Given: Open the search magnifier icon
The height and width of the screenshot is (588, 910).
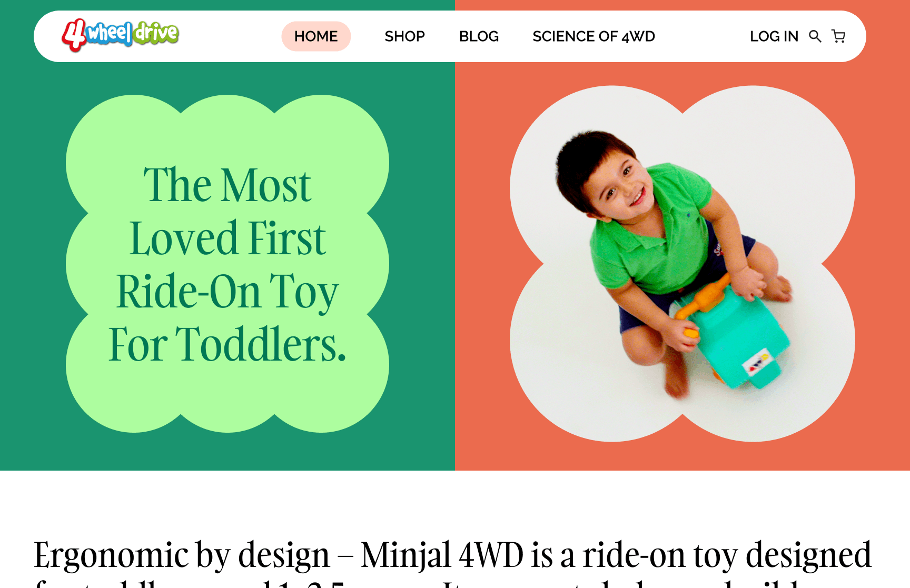Looking at the screenshot, I should point(815,36).
